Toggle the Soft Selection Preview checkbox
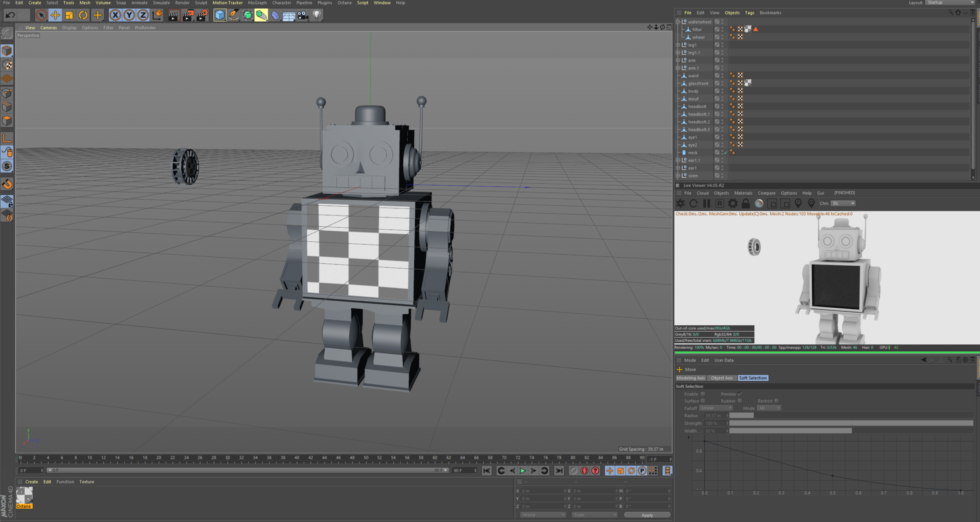This screenshot has width=980, height=522. (x=740, y=394)
